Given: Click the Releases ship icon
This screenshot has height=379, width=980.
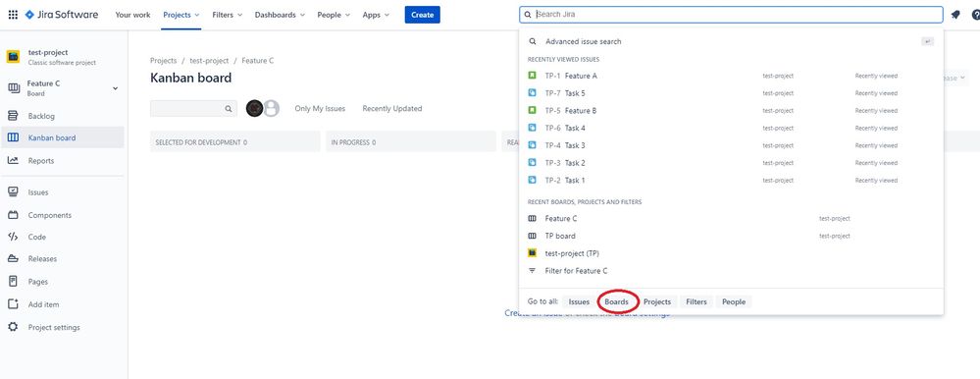Looking at the screenshot, I should click(x=13, y=258).
